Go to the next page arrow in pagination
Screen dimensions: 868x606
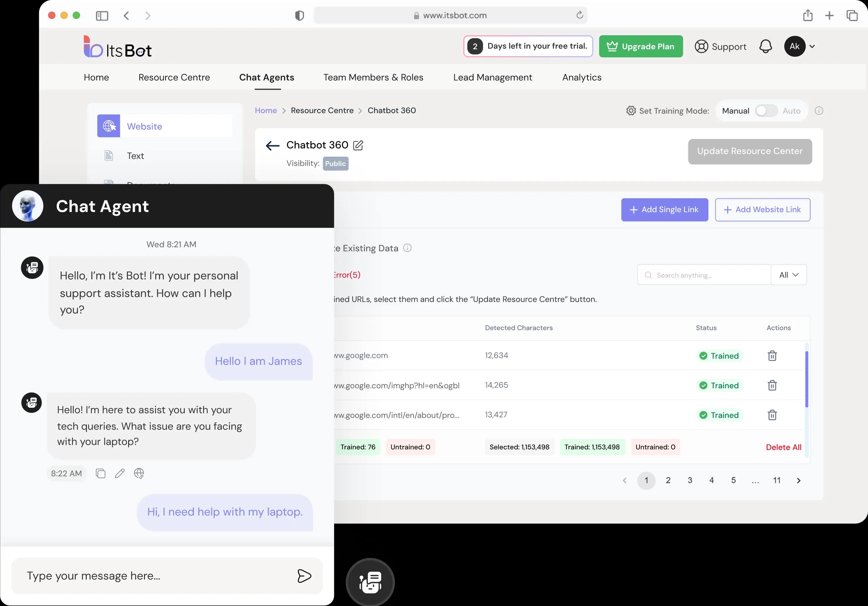798,481
